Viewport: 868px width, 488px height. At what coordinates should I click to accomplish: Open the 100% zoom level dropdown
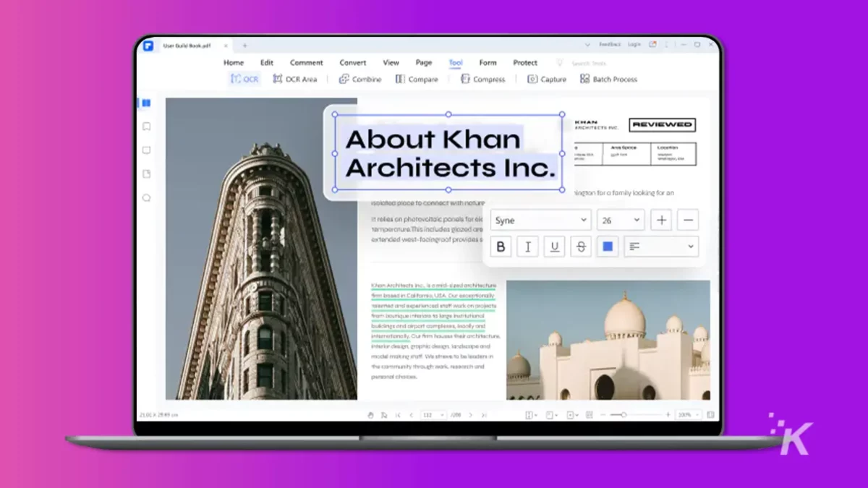tap(689, 415)
